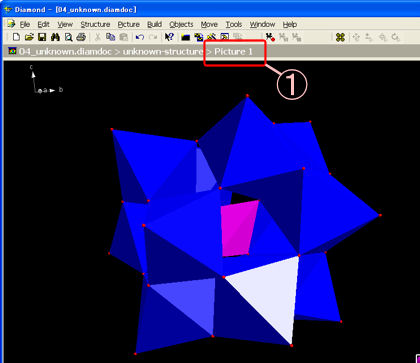Click 'unknown-structure' in the breadcrumb path
The height and width of the screenshot is (363, 420).
162,52
